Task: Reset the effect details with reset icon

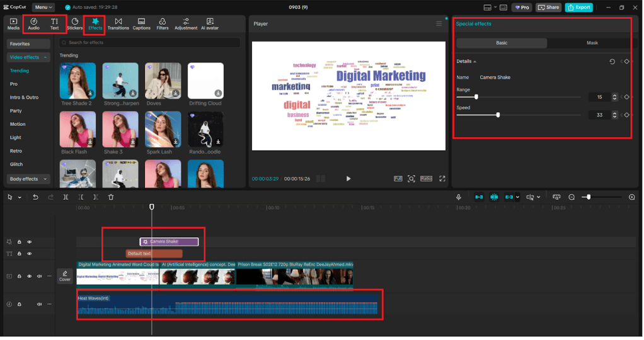Action: click(612, 62)
